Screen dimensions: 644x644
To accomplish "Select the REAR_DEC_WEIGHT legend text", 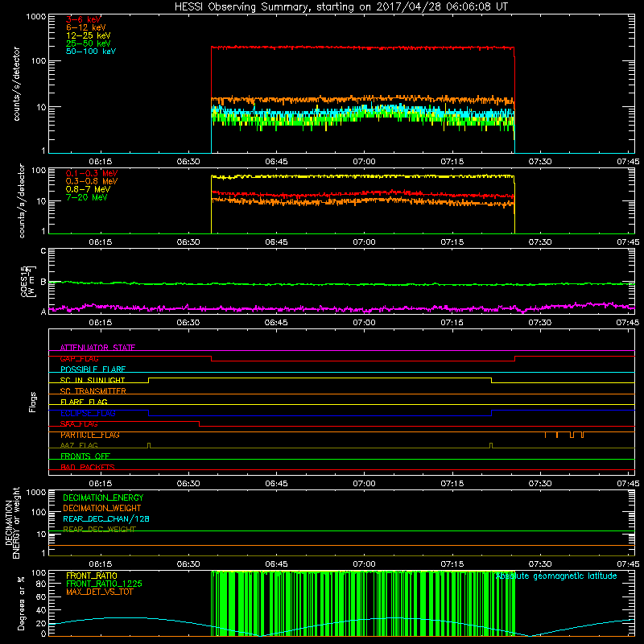I will coord(99,529).
